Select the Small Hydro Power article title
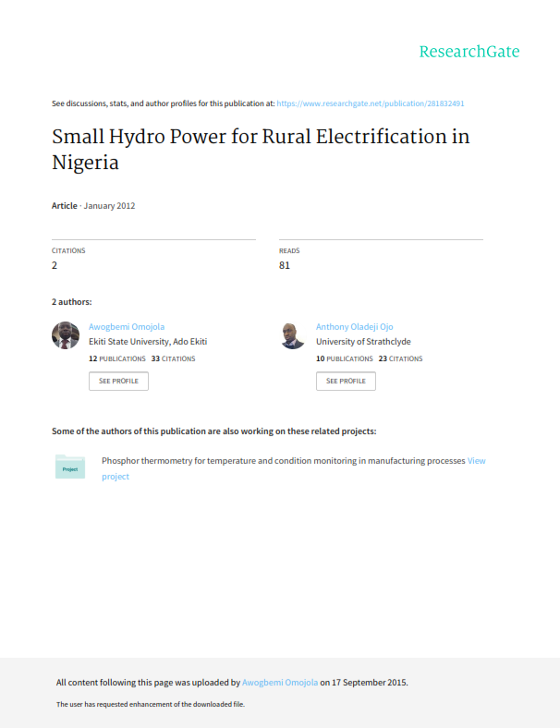Viewport: 560px width, 728px height. click(x=261, y=150)
